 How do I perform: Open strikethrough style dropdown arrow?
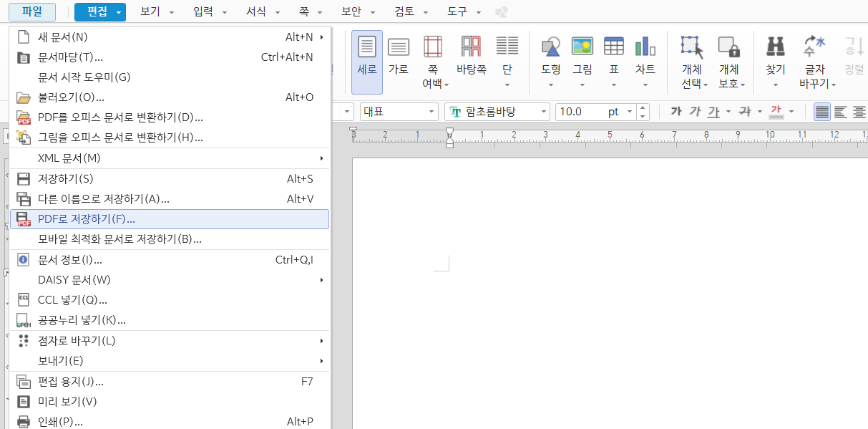click(x=759, y=112)
